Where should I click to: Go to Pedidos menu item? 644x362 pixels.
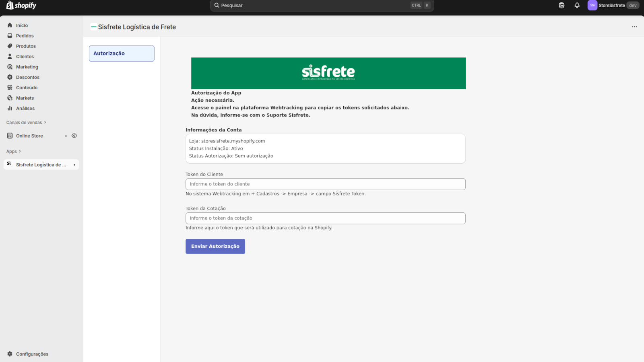click(25, 36)
